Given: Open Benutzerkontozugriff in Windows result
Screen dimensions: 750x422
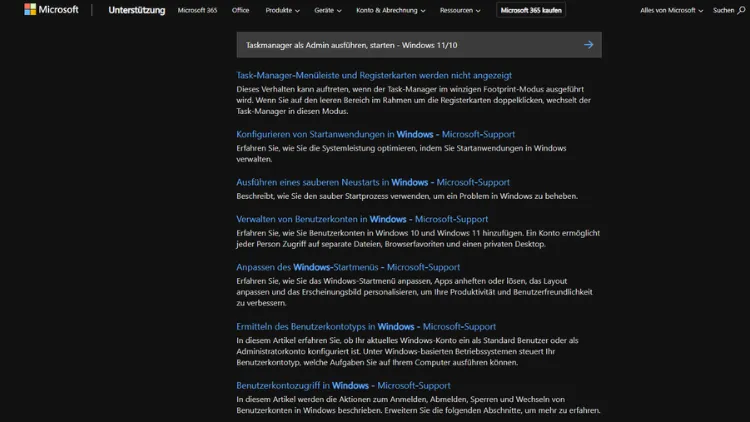Looking at the screenshot, I should point(343,385).
